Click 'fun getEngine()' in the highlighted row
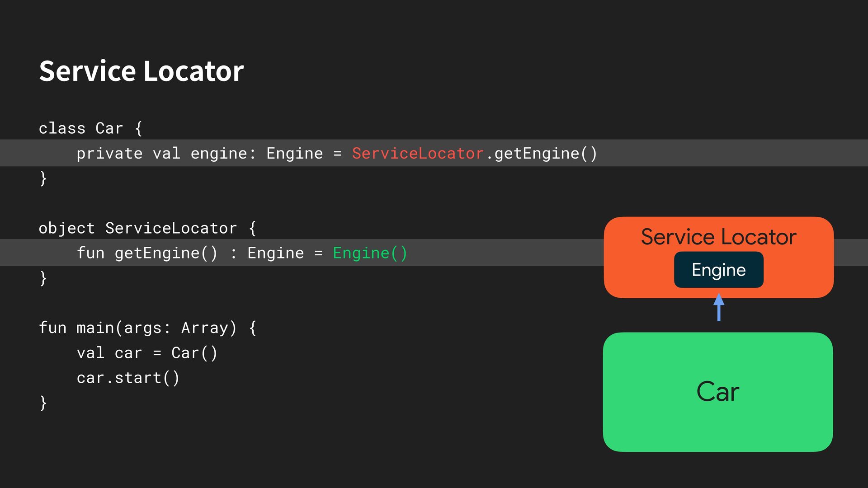Screen dimensions: 868x488 pyautogui.click(x=147, y=253)
